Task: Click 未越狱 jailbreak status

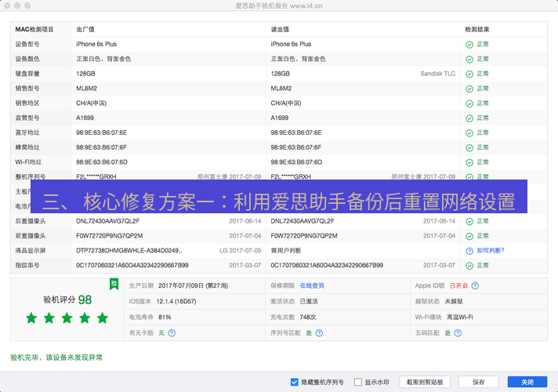Action: tap(454, 301)
